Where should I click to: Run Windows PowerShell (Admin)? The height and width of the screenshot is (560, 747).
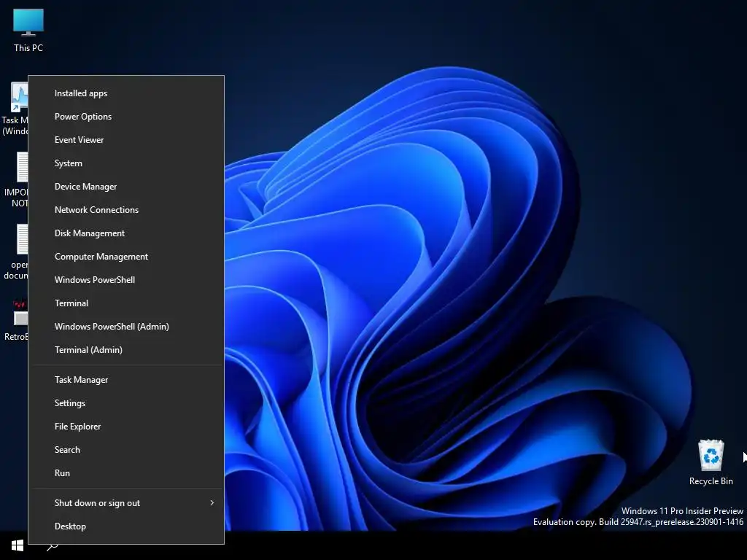126,327
